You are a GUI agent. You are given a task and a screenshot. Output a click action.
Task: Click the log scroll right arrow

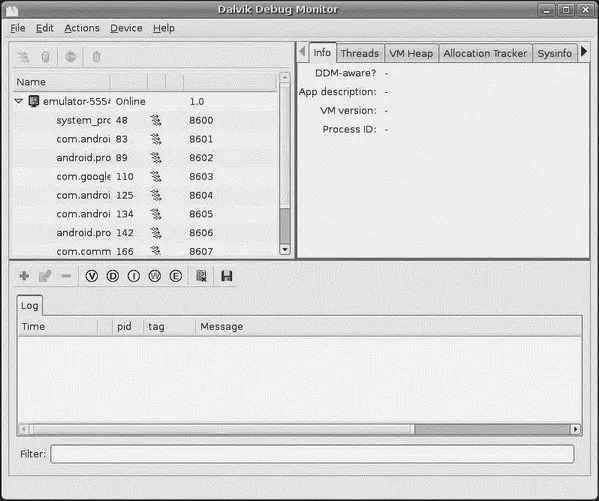(x=576, y=430)
